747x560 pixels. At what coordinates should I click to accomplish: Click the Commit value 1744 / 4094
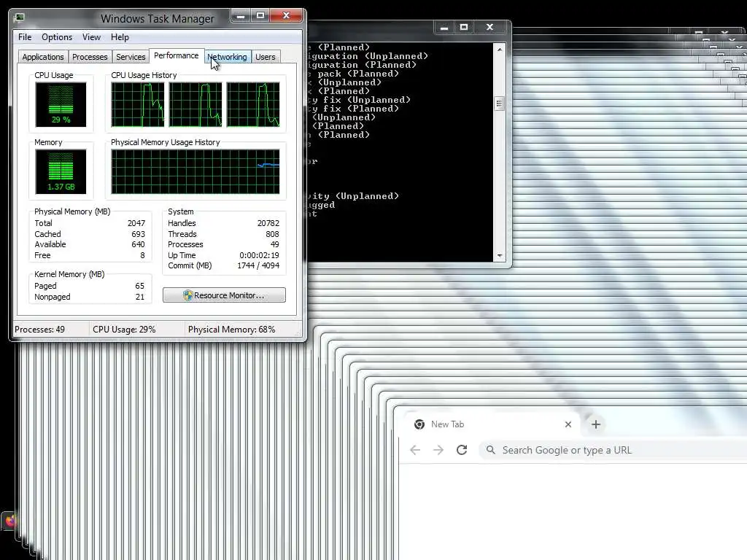(x=258, y=265)
